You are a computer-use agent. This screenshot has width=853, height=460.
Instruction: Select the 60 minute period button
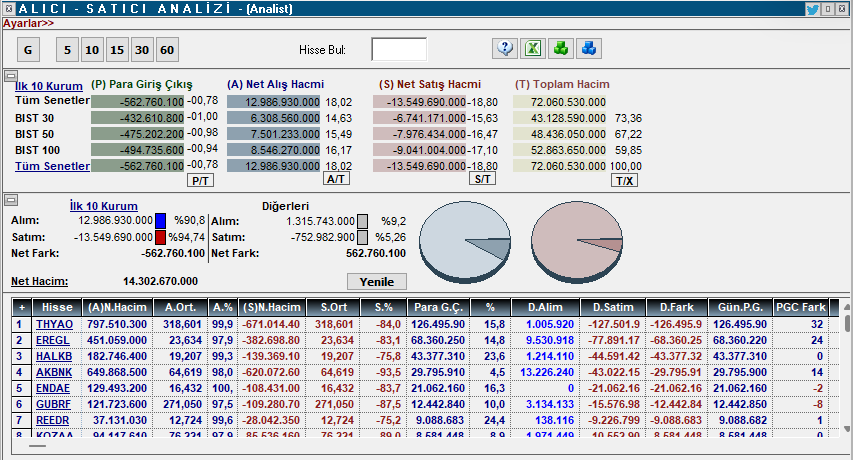[167, 50]
